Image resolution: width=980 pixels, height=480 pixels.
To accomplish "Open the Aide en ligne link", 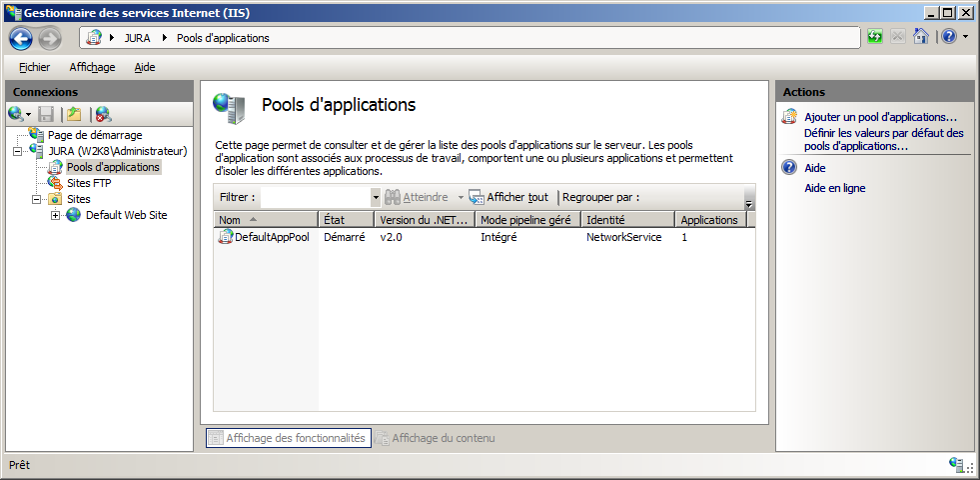I will [x=834, y=188].
